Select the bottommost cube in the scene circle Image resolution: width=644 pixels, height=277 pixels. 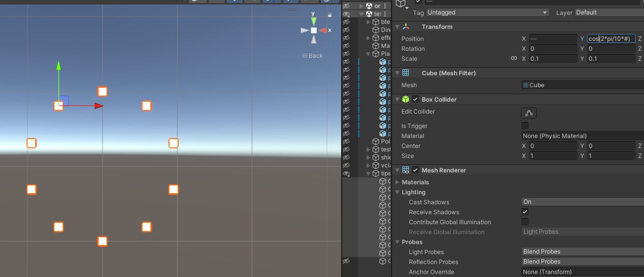pos(102,241)
